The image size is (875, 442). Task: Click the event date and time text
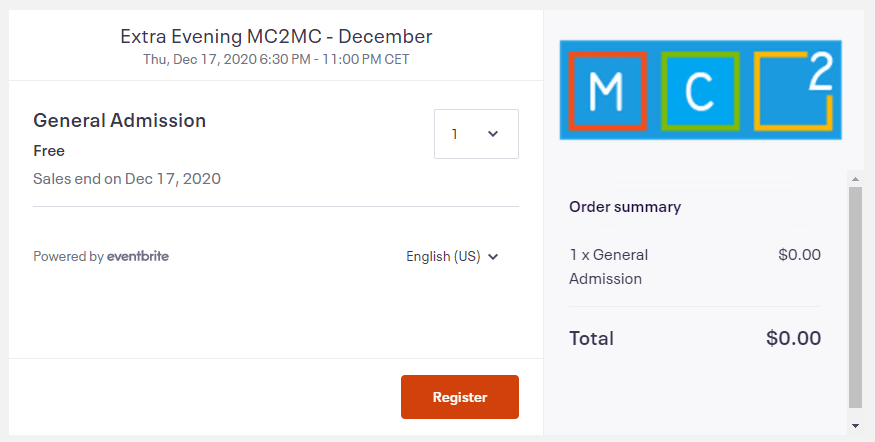pos(276,59)
